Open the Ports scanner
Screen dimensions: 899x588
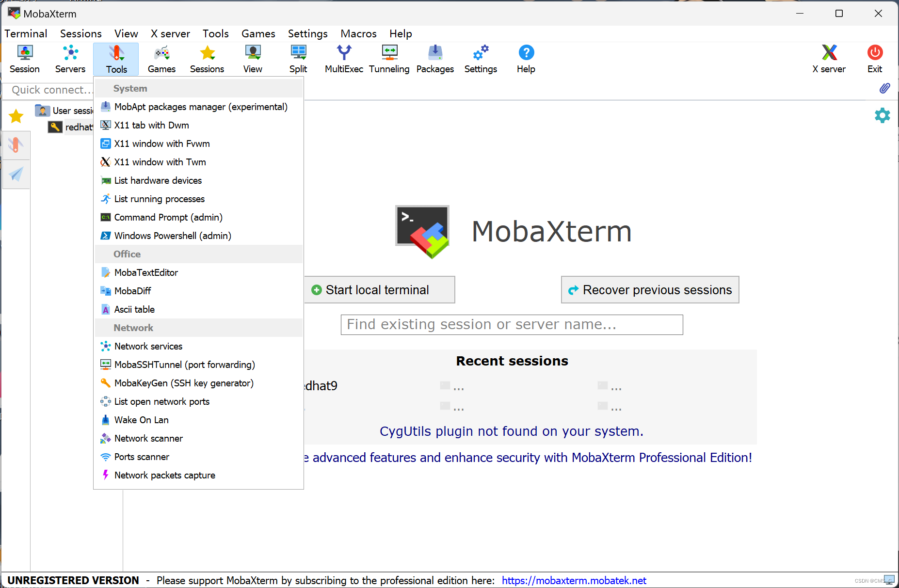click(x=199, y=457)
